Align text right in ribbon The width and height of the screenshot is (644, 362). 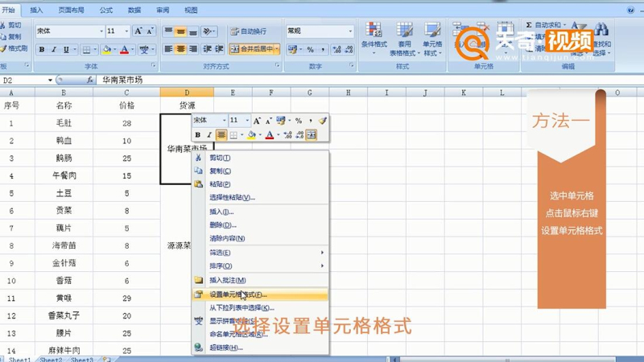[x=193, y=49]
